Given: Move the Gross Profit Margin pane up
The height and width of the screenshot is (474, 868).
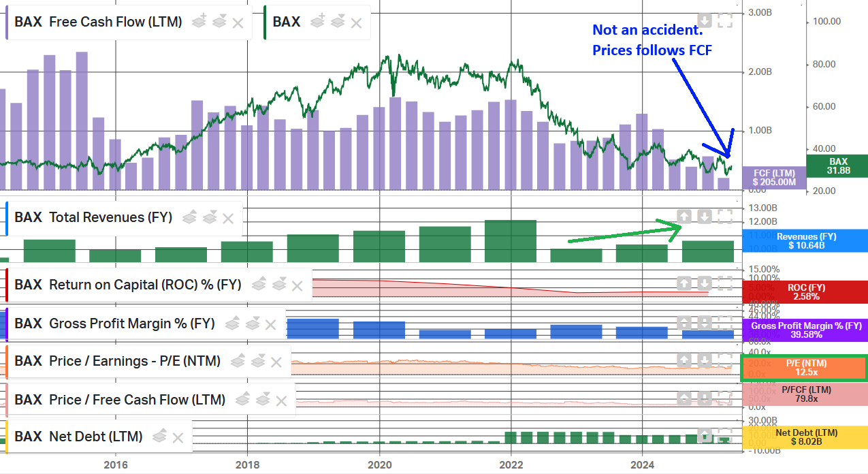Looking at the screenshot, I should 685,322.
